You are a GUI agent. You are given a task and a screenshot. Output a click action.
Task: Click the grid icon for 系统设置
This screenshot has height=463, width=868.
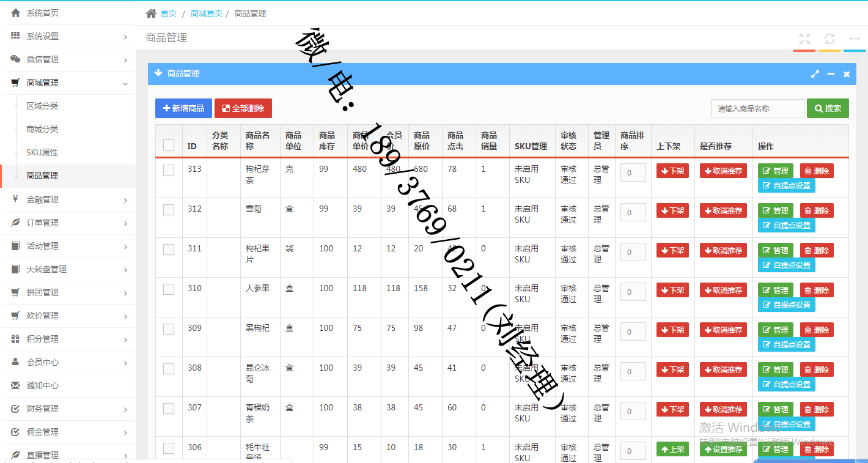(16, 36)
